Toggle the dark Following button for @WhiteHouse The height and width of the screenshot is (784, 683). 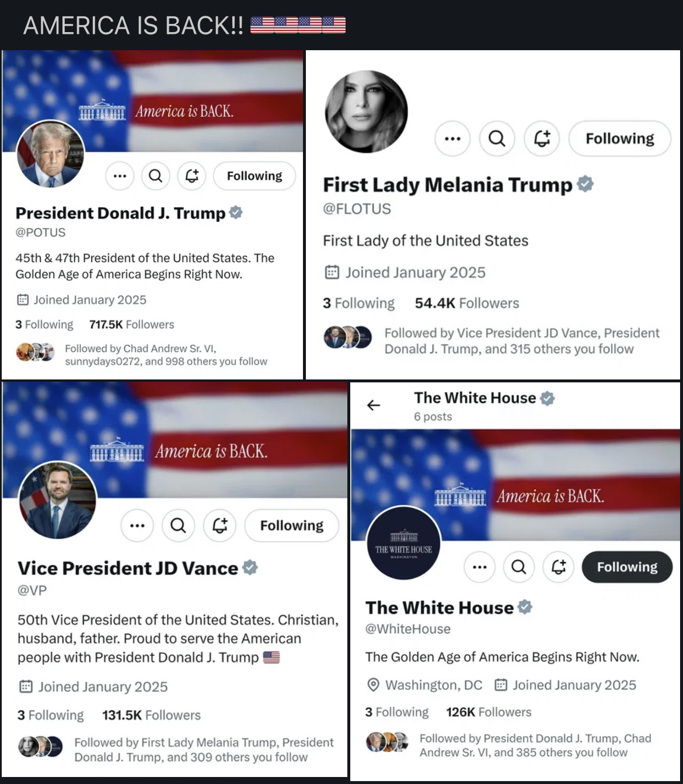click(627, 567)
